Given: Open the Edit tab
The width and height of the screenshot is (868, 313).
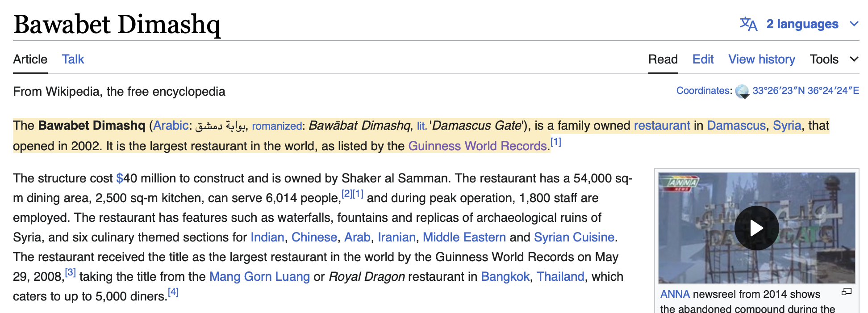Looking at the screenshot, I should click(x=703, y=59).
